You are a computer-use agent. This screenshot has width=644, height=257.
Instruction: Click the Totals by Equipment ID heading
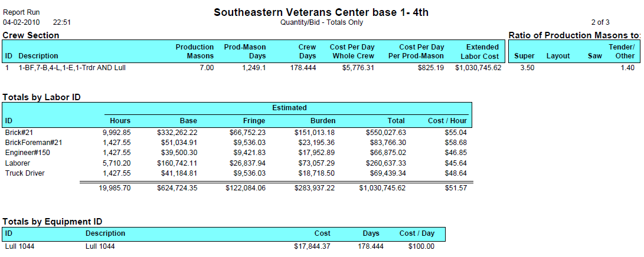(x=52, y=221)
